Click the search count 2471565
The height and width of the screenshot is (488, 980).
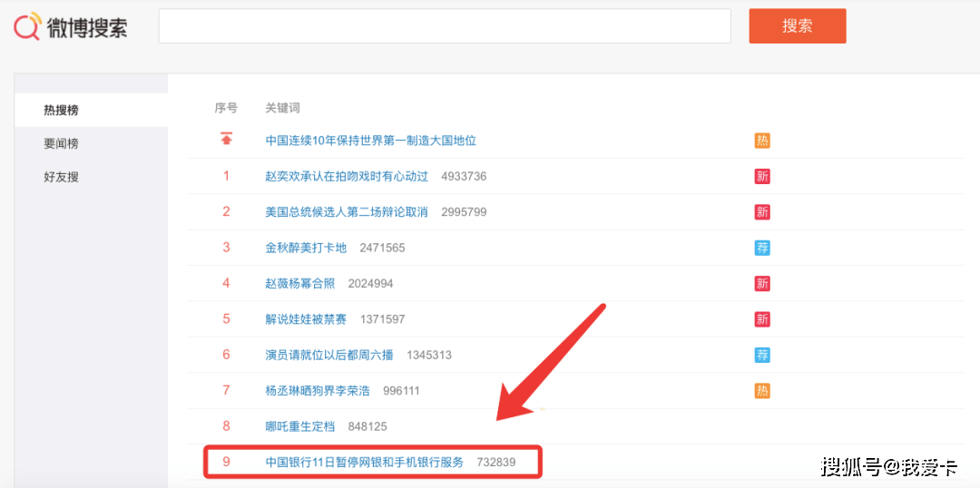[383, 248]
